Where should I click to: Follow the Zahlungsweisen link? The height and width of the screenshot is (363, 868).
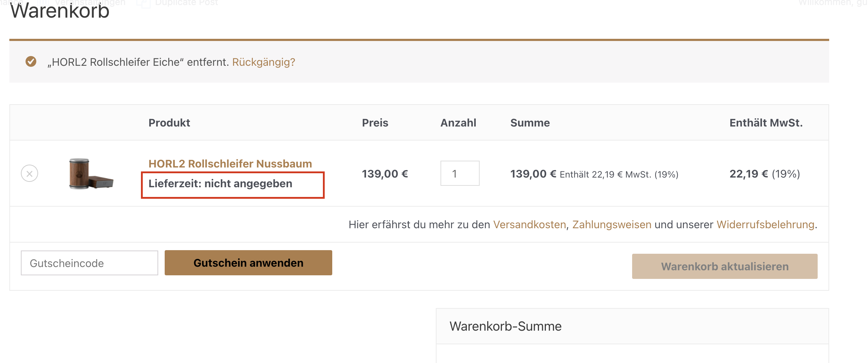pyautogui.click(x=612, y=225)
